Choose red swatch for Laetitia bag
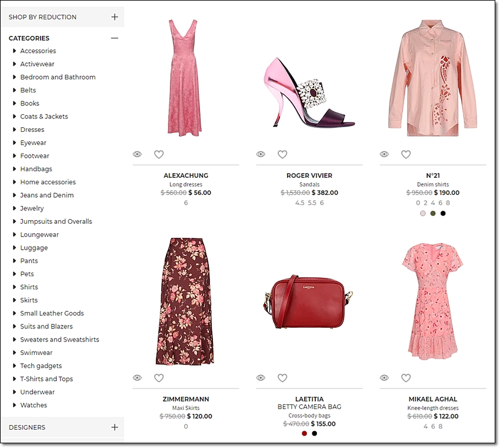The width and height of the screenshot is (500, 448). 304,433
